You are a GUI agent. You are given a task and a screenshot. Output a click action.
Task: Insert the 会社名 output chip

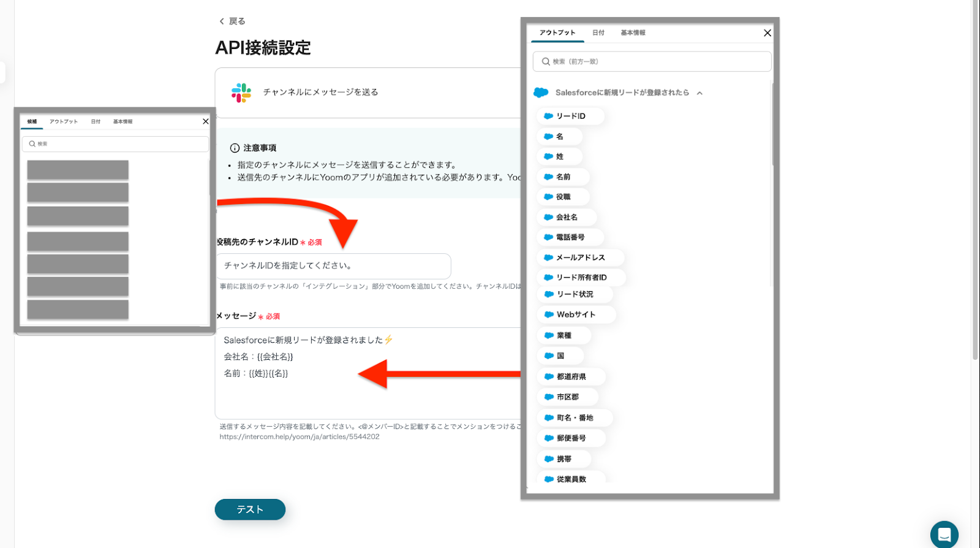tap(567, 217)
